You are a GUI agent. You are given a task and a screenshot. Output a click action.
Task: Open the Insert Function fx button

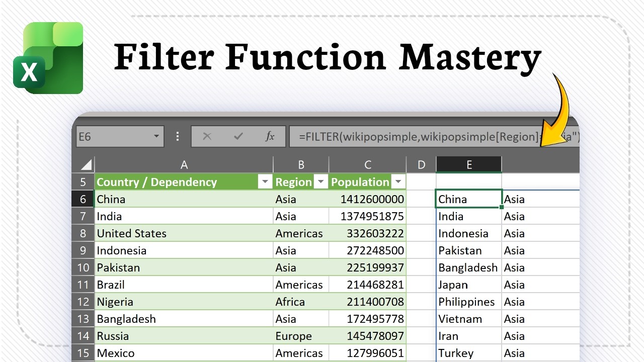coord(270,136)
